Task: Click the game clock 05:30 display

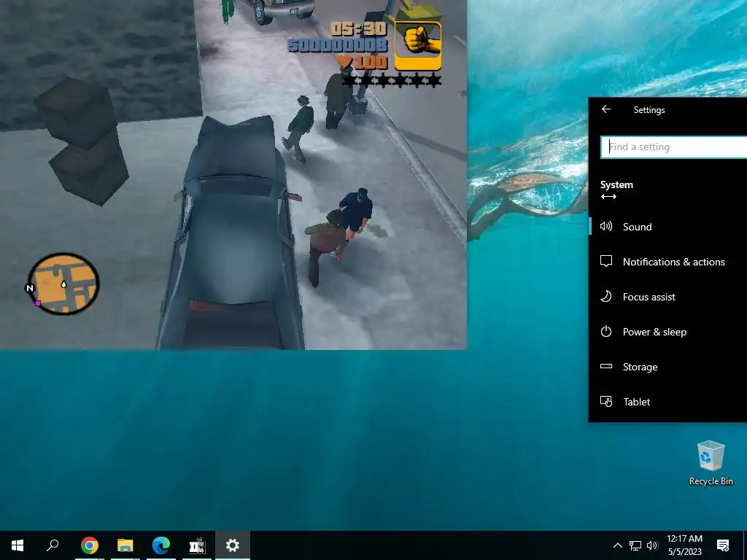Action: coord(358,29)
